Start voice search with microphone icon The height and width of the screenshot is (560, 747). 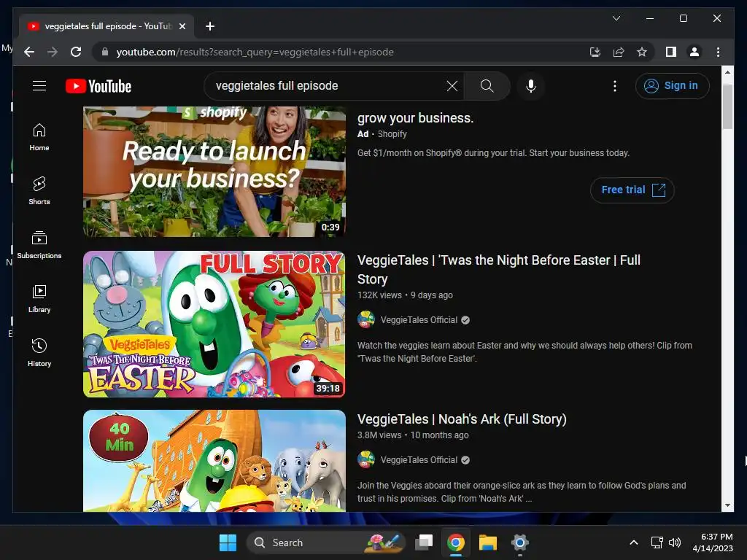tap(531, 86)
